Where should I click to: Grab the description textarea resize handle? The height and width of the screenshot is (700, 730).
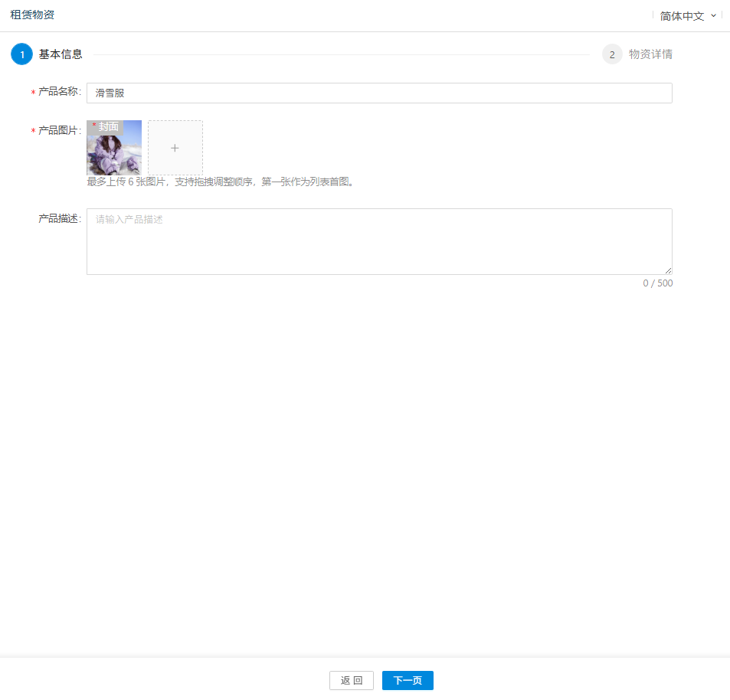tap(668, 270)
